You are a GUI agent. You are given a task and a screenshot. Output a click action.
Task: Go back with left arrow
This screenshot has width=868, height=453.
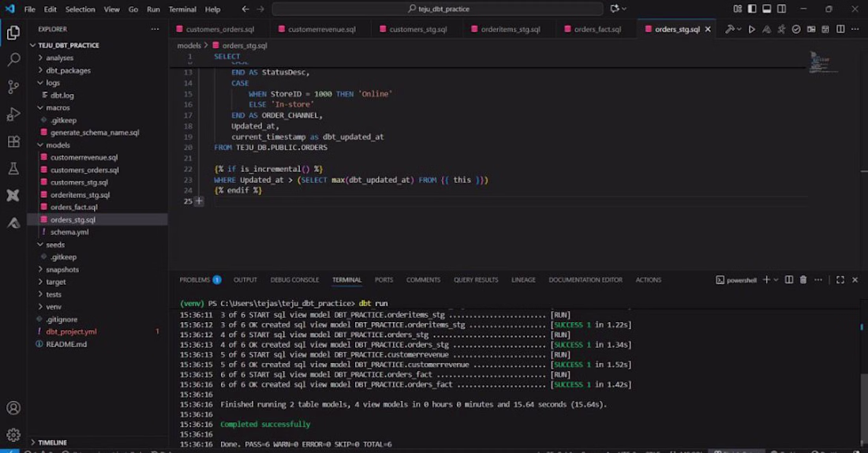pyautogui.click(x=245, y=9)
